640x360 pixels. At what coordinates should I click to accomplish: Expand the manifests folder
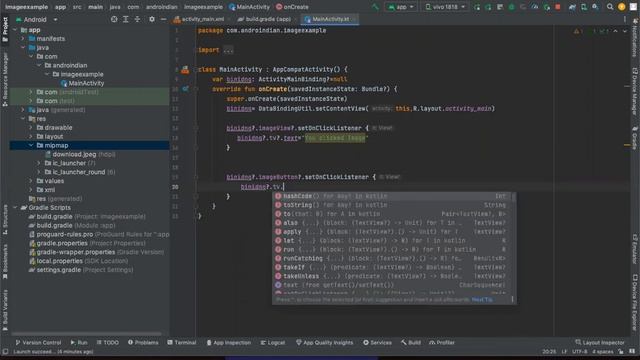tap(23, 39)
